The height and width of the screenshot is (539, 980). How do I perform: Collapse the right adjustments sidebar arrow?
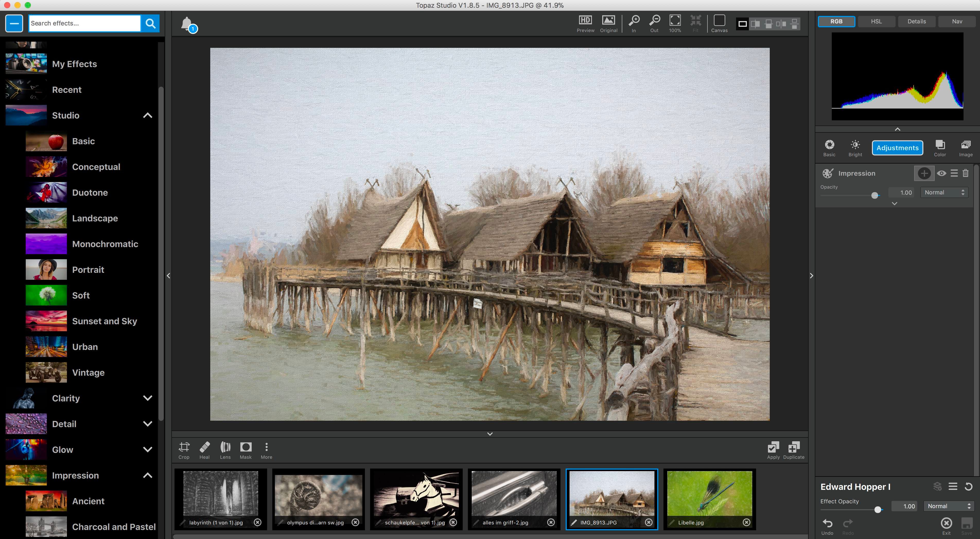pos(811,276)
